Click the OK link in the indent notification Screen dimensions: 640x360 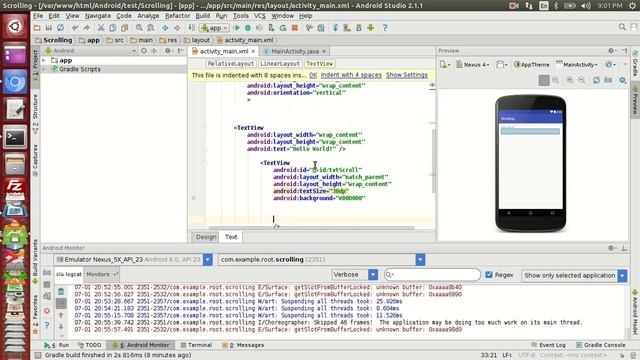coord(313,75)
